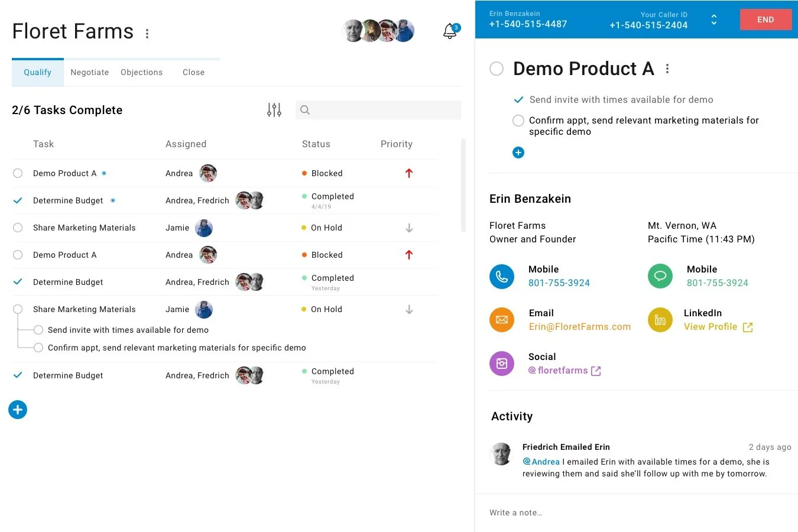Toggle completion circle for first Share Marketing Materials

pos(18,228)
